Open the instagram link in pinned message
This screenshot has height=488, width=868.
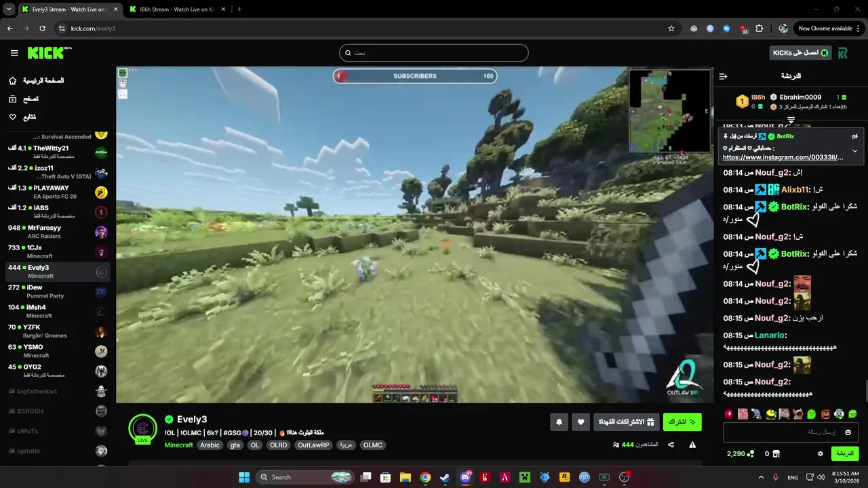(x=783, y=157)
